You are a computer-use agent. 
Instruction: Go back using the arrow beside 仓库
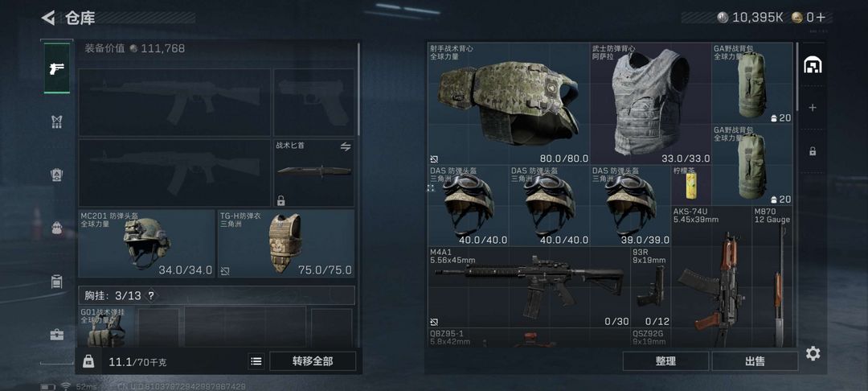point(48,18)
